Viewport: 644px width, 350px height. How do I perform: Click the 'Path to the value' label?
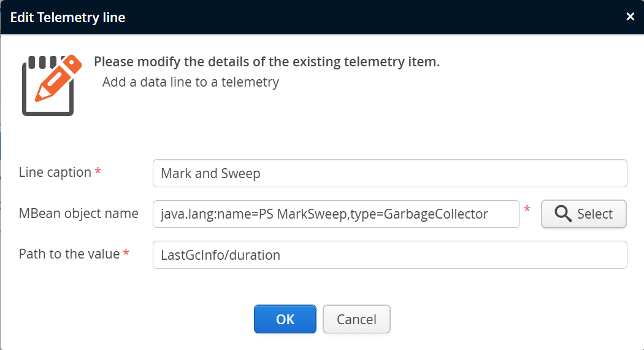coord(69,254)
